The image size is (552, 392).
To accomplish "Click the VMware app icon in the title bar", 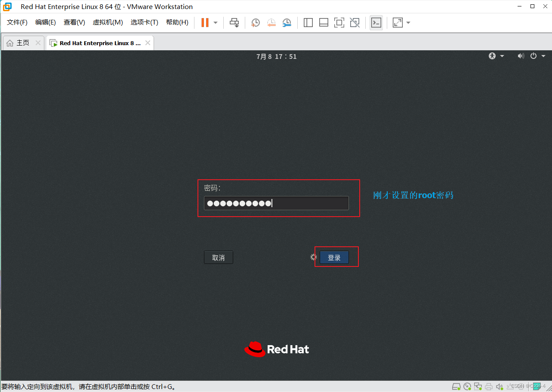I will [x=7, y=6].
